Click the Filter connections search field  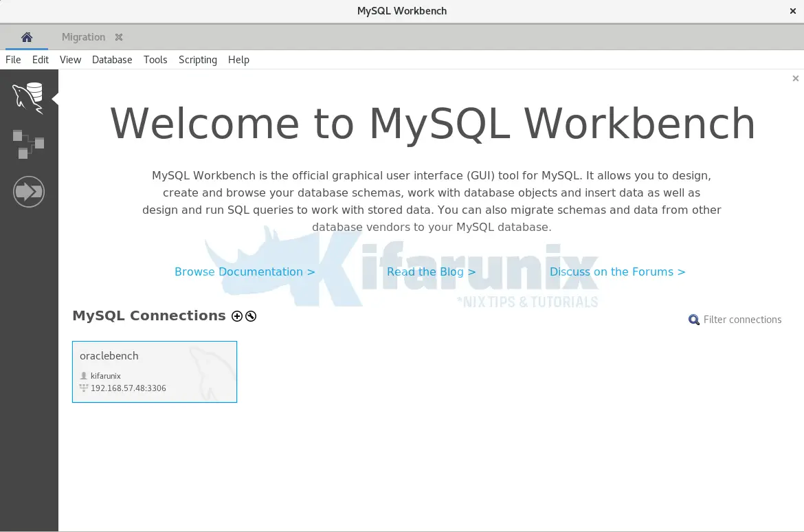coord(742,320)
